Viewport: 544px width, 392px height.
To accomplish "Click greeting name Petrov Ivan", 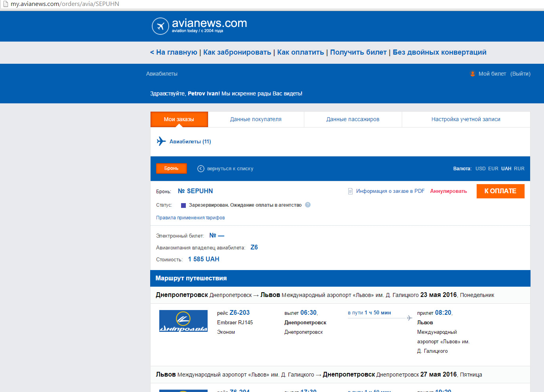I will pos(203,93).
